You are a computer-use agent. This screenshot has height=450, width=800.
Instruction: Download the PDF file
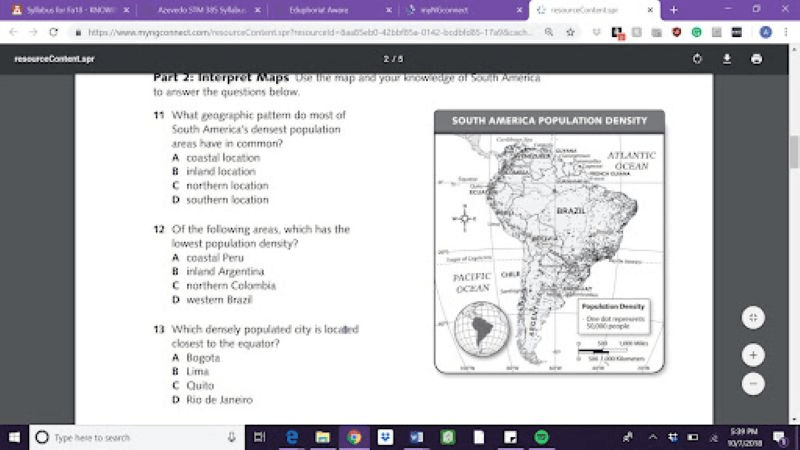727,59
